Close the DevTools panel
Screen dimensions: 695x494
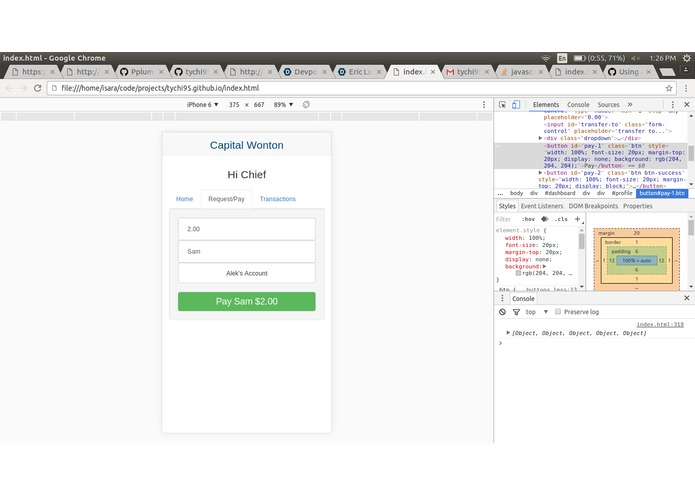[687, 105]
